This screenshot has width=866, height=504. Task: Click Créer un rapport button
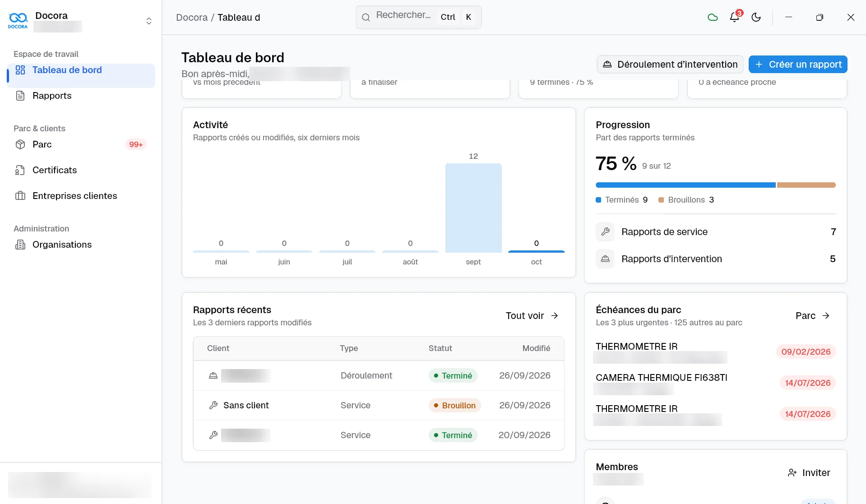tap(798, 64)
